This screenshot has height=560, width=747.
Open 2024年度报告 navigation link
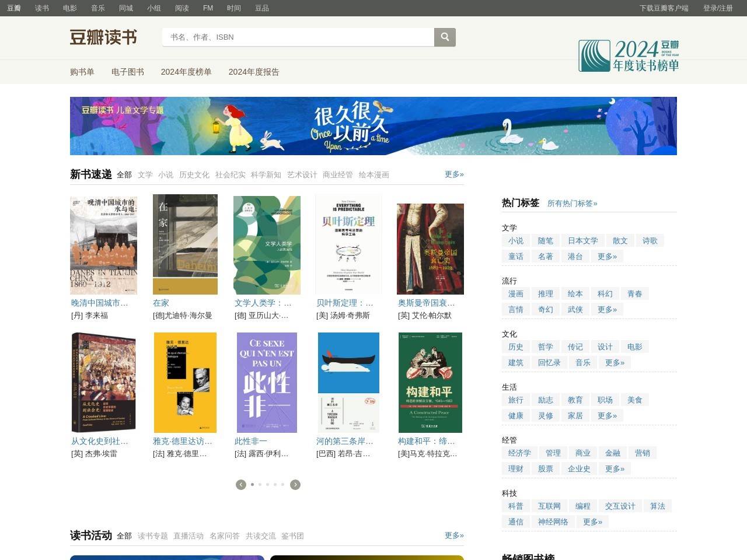click(254, 72)
